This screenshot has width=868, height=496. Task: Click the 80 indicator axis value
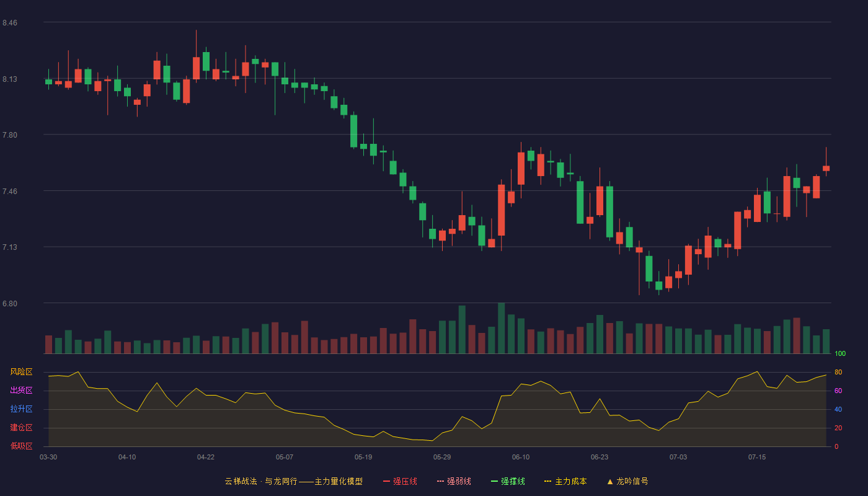838,373
